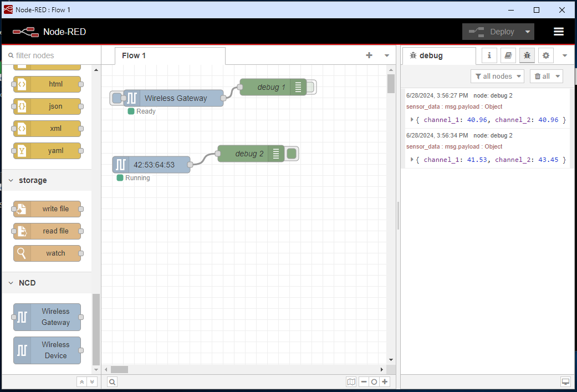577x392 pixels.
Task: Click the workspace scroll right arrow
Action: (381, 369)
